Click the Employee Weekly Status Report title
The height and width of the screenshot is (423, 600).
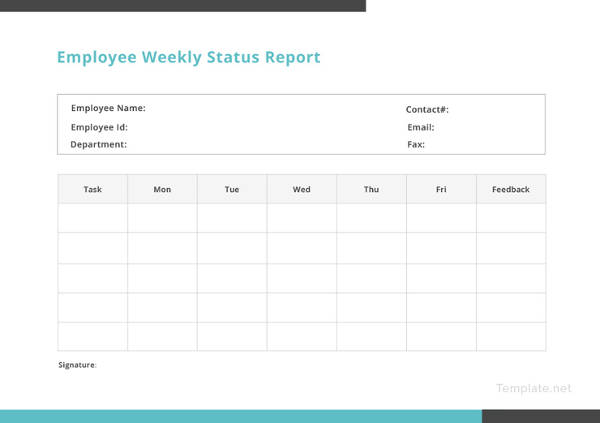[189, 57]
